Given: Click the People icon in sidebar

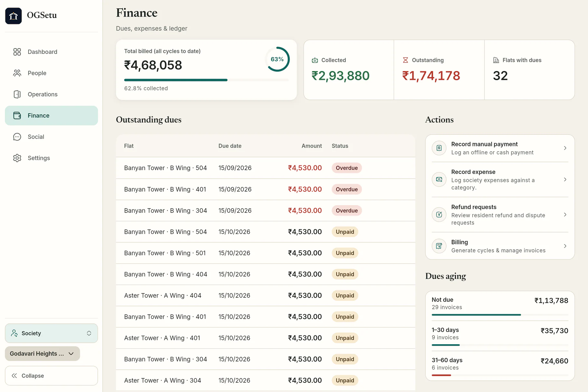Looking at the screenshot, I should click(17, 73).
